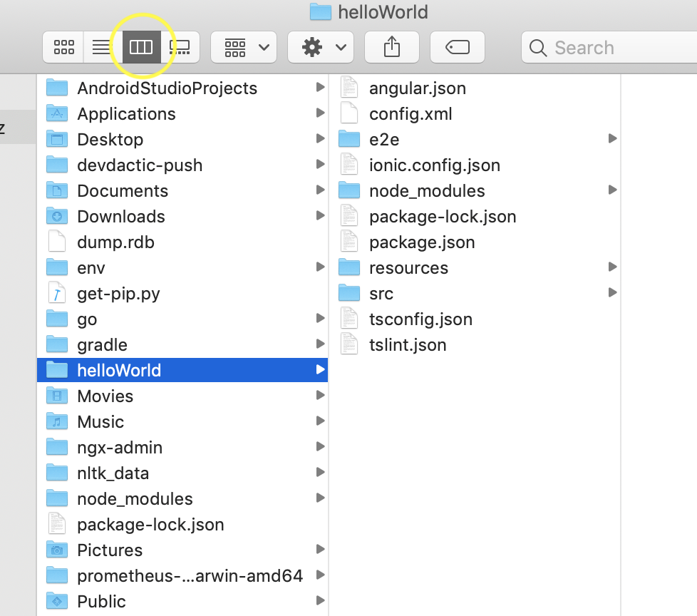Viewport: 697px width, 616px height.
Task: Expand the ngx-admin folder arrow
Action: 320,446
